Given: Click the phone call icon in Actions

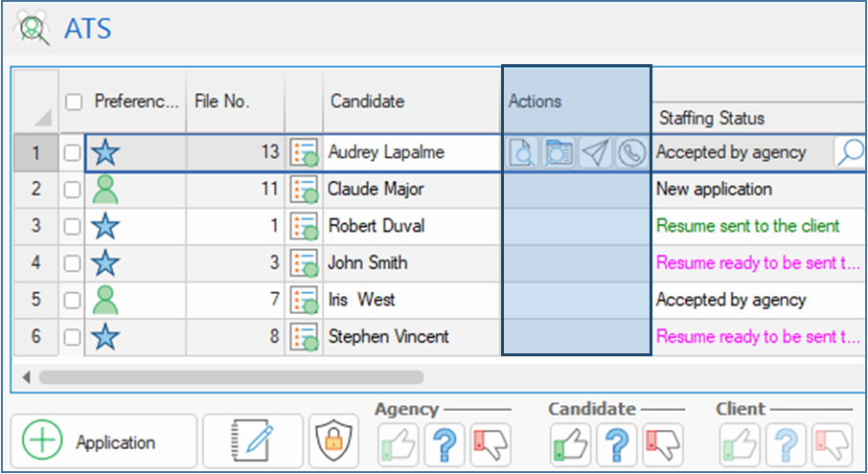Looking at the screenshot, I should click(630, 153).
